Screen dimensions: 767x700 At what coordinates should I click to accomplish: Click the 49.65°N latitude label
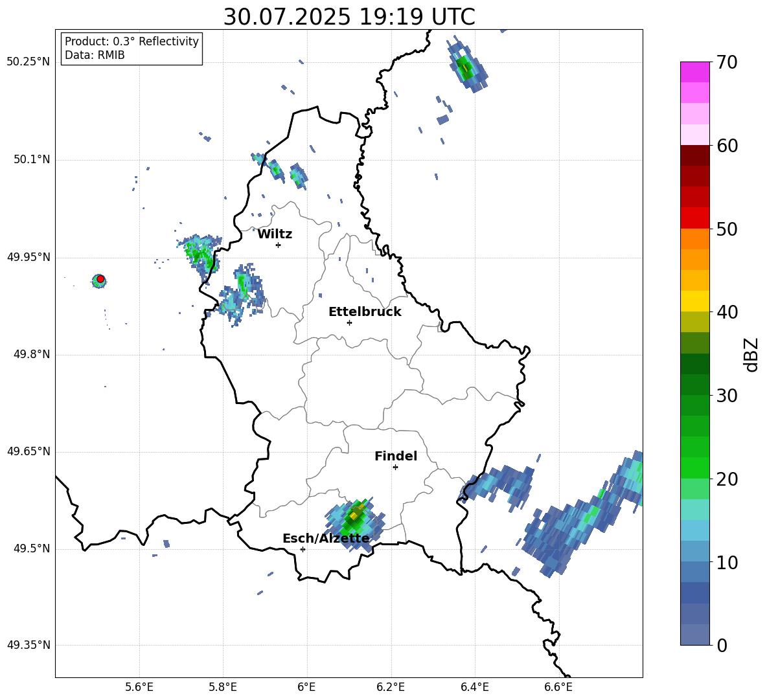[x=29, y=451]
